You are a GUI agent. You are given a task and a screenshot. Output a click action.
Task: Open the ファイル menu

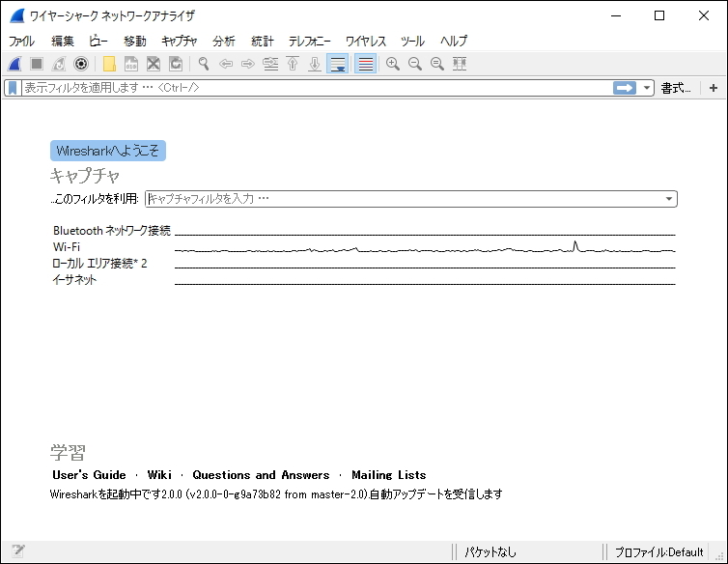[21, 41]
